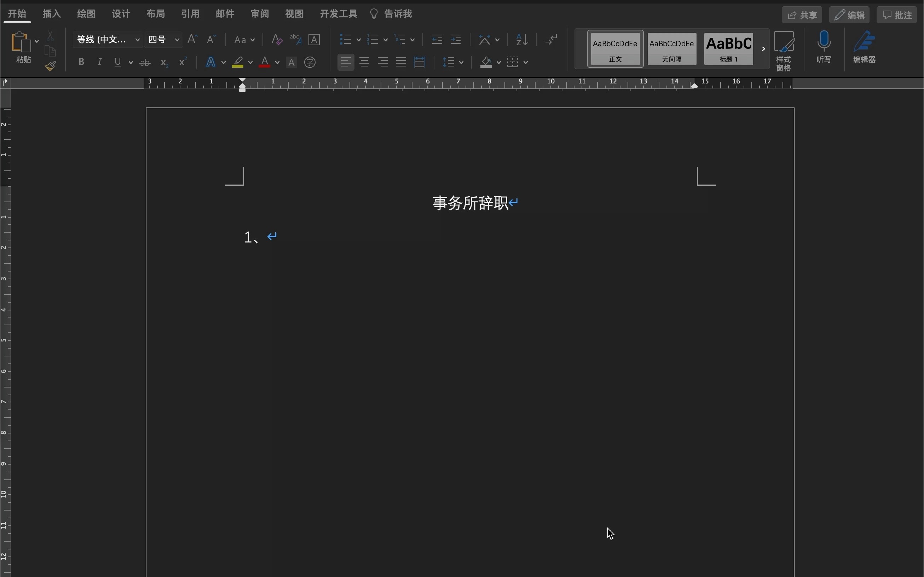Apply yellow text highlight color

(238, 62)
